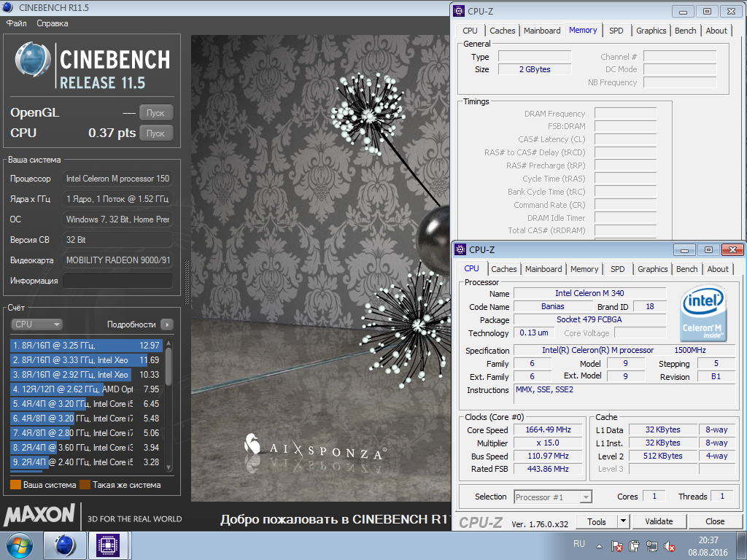The width and height of the screenshot is (747, 560).
Task: Click the panel splitter grip beside the render
Action: [187, 282]
